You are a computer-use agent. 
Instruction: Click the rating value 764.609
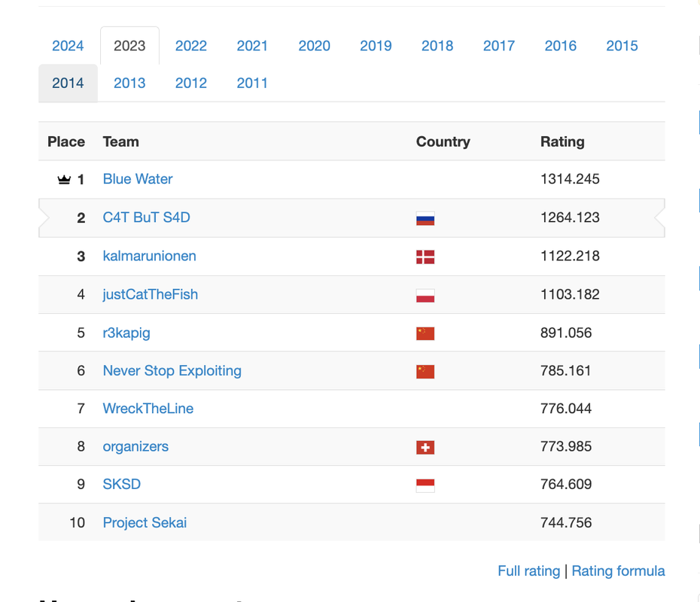point(566,484)
